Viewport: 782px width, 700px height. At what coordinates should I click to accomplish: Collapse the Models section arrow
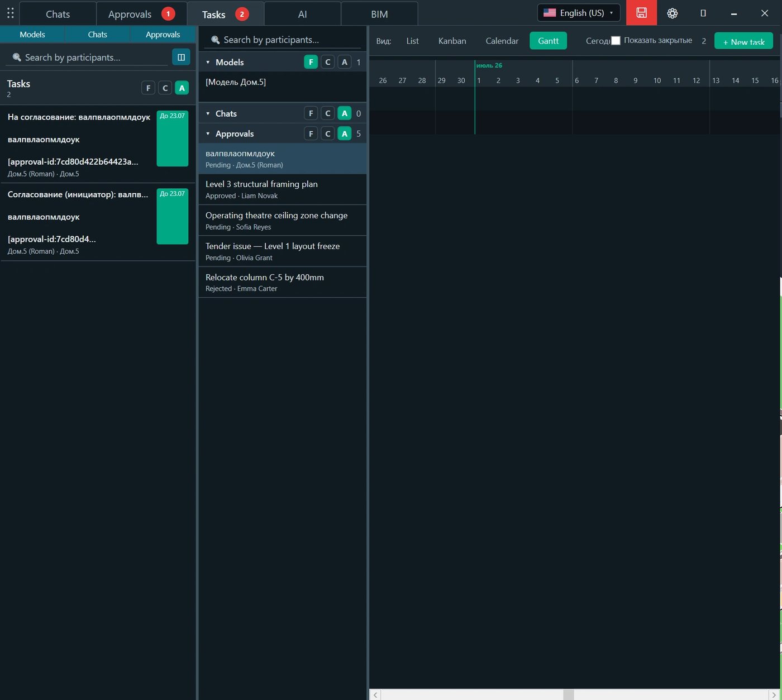tap(208, 62)
